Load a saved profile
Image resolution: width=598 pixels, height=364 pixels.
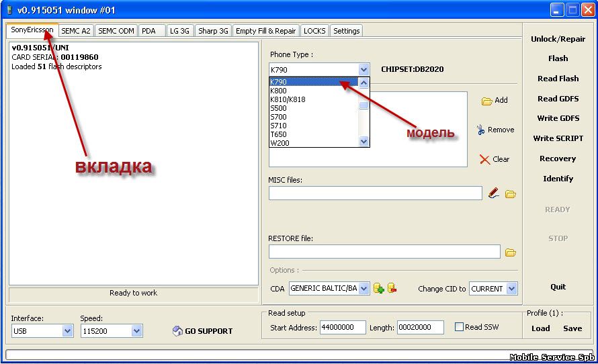pyautogui.click(x=540, y=328)
